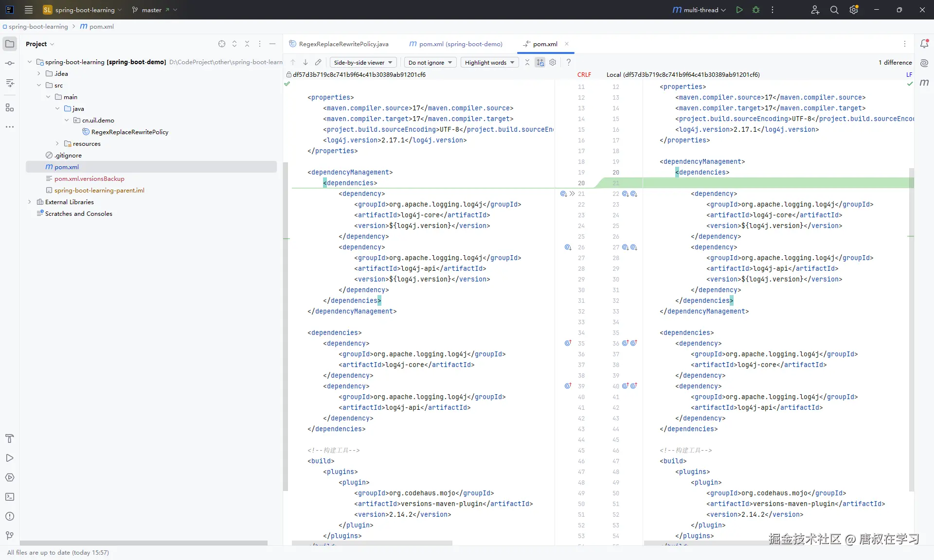Click the edit source pencil icon
This screenshot has height=560, width=934.
tap(318, 62)
